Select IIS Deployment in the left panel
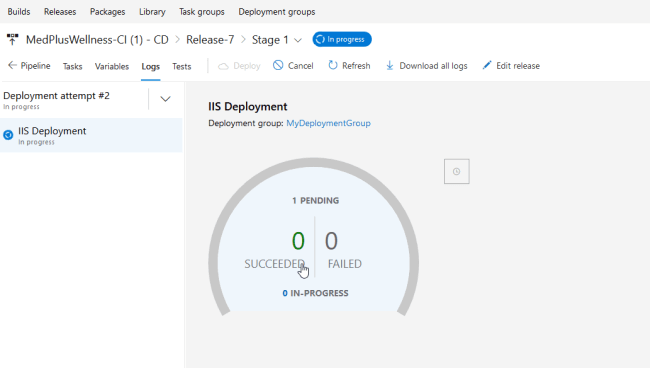Image resolution: width=650 pixels, height=368 pixels. click(x=91, y=135)
